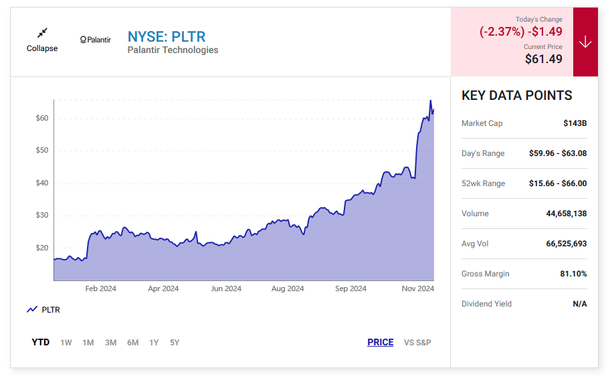Click the November 2024 price peak on chart
Viewport: 608px width, 379px height.
point(430,101)
